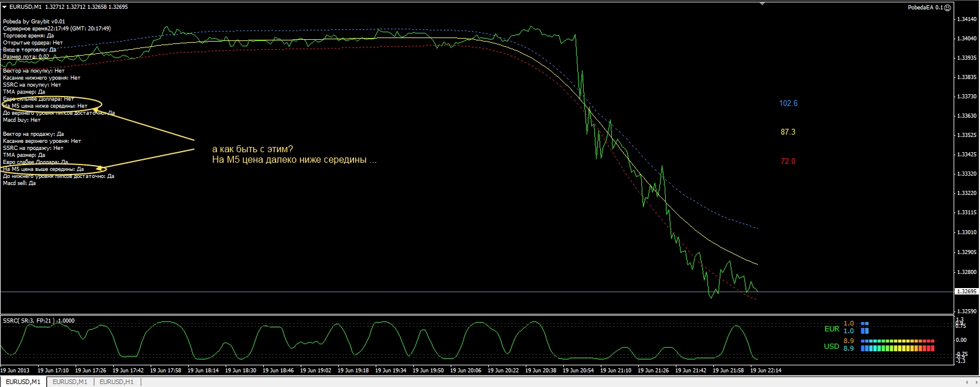Viewport: 980px width, 387px height.
Task: Click the chart shift triangle marker at top
Action: point(762,4)
